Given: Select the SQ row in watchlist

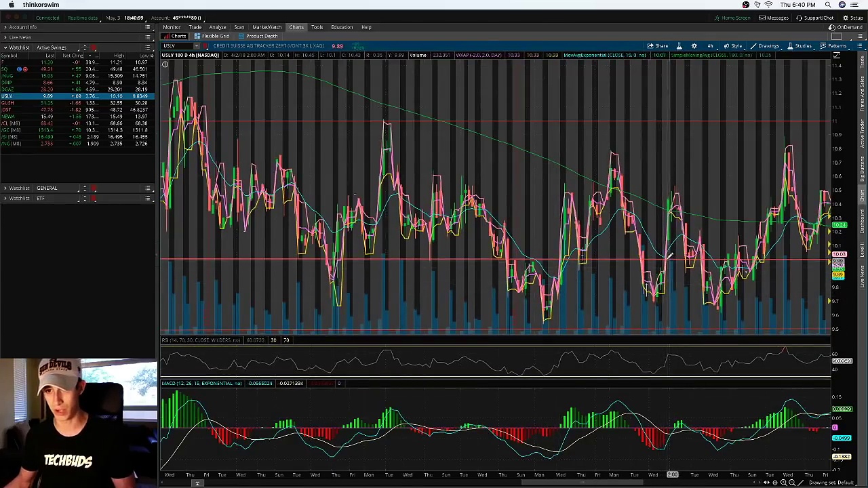Looking at the screenshot, I should pyautogui.click(x=77, y=69).
